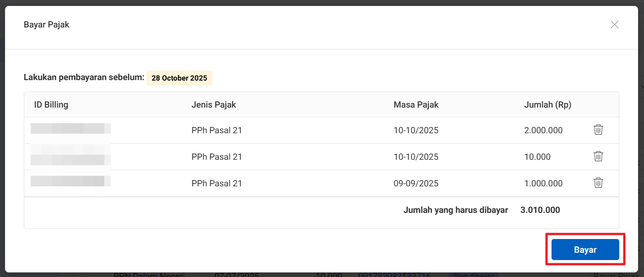Select the blurred ID Billing in third row
Screen dimensions: 644x277
70,181
